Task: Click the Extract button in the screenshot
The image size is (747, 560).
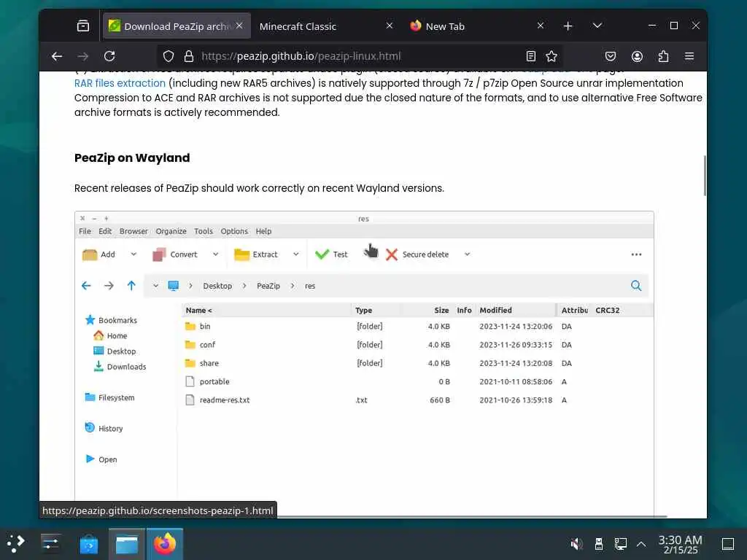Action: [x=256, y=254]
